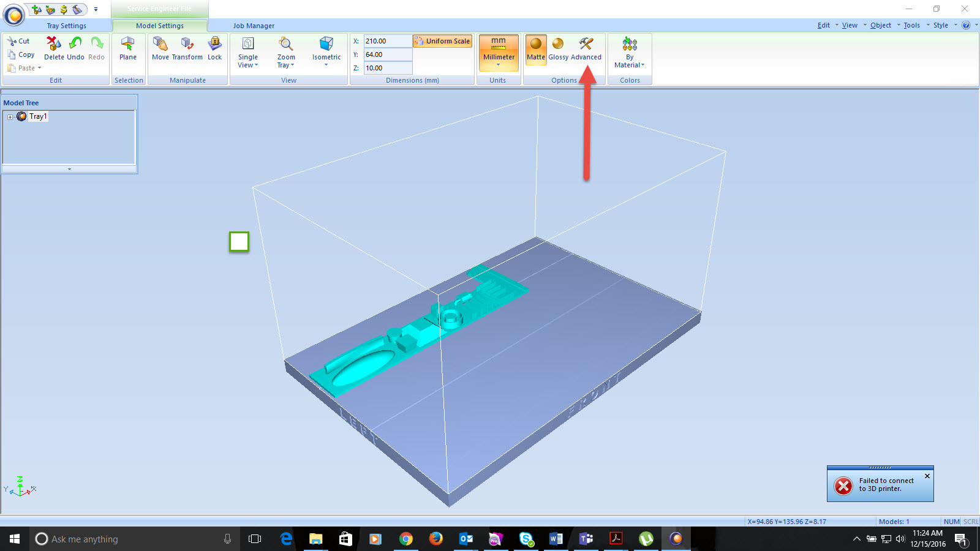Expand the Tray1 tree node
The height and width of the screenshot is (551, 980).
coord(10,117)
